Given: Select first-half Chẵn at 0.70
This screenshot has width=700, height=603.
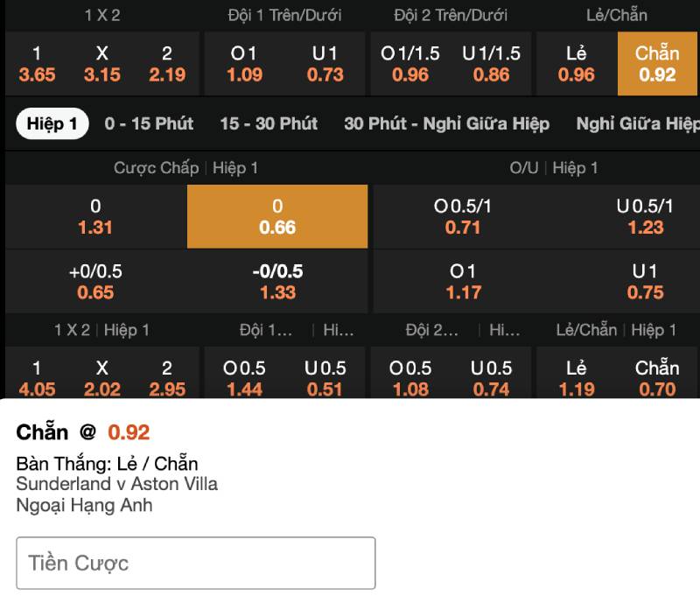Looking at the screenshot, I should pyautogui.click(x=657, y=378).
